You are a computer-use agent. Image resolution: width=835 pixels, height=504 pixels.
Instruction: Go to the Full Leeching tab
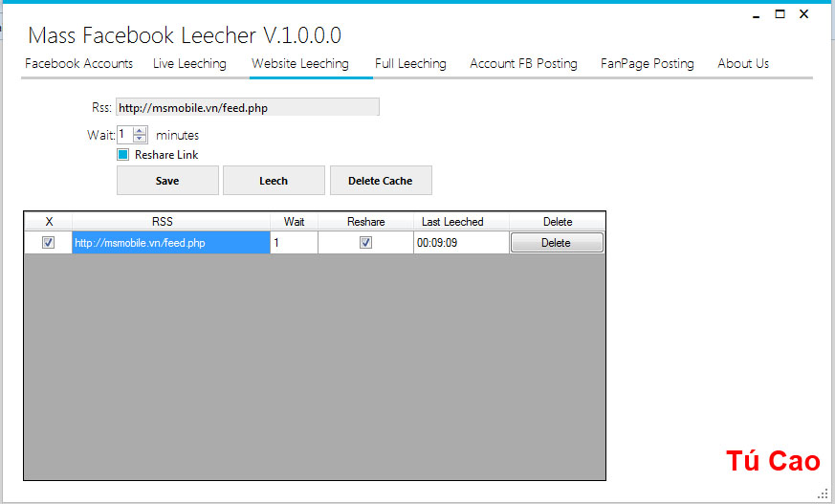pyautogui.click(x=410, y=63)
